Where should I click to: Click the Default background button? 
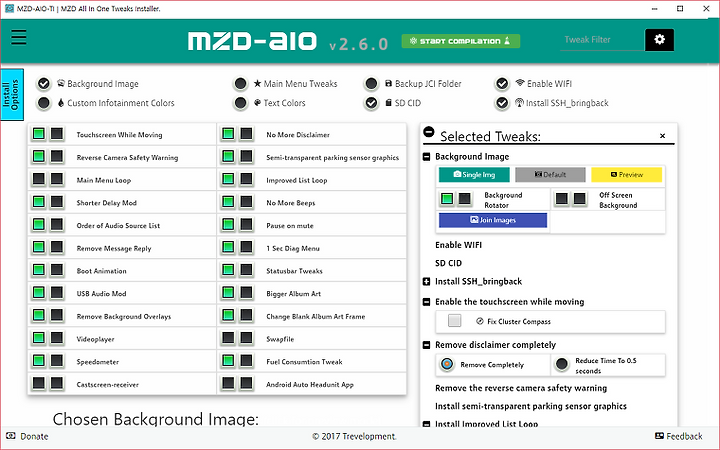(x=550, y=174)
